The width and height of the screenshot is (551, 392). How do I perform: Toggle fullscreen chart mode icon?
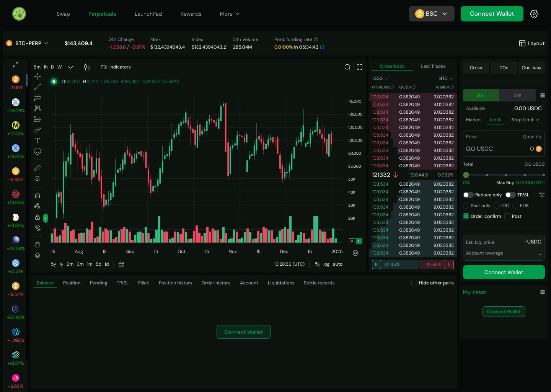pyautogui.click(x=360, y=67)
